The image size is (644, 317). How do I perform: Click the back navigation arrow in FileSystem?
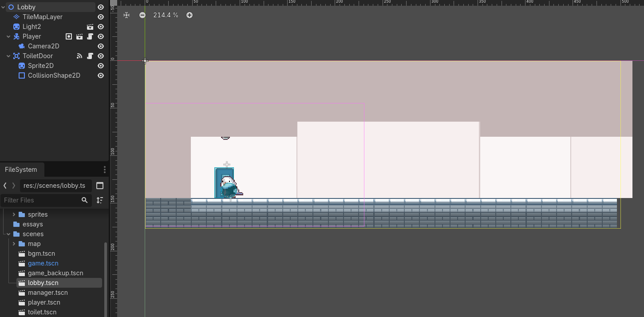pyautogui.click(x=4, y=186)
